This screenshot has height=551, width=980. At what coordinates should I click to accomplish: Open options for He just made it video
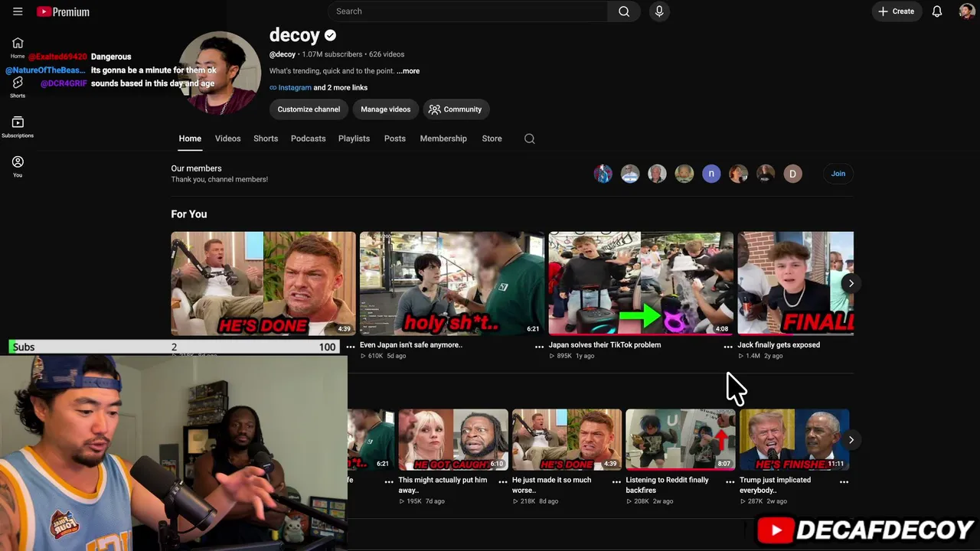coord(616,482)
